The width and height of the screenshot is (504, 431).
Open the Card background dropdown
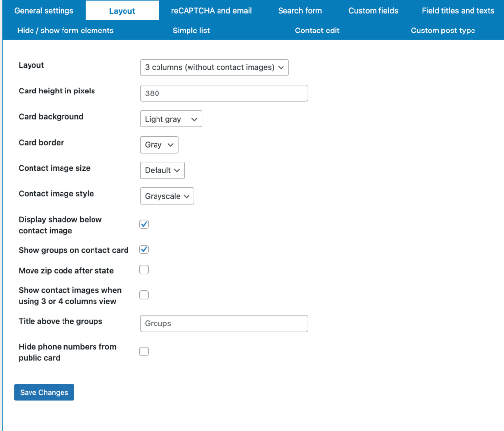coord(171,119)
